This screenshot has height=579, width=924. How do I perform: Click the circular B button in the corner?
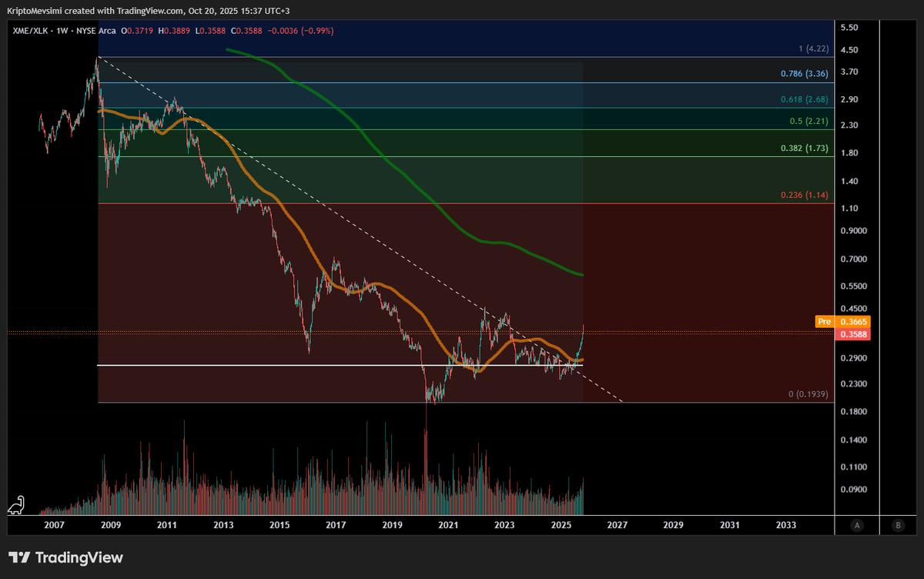coord(898,525)
